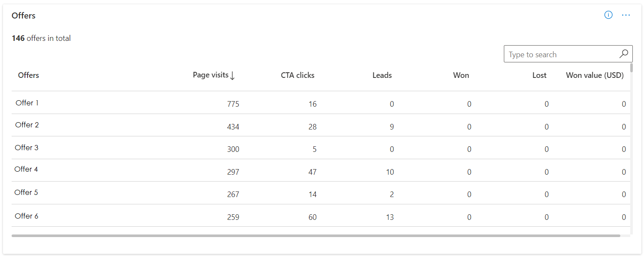Sort by Leads column header
Viewport: 644px width, 256px height.
tap(382, 75)
